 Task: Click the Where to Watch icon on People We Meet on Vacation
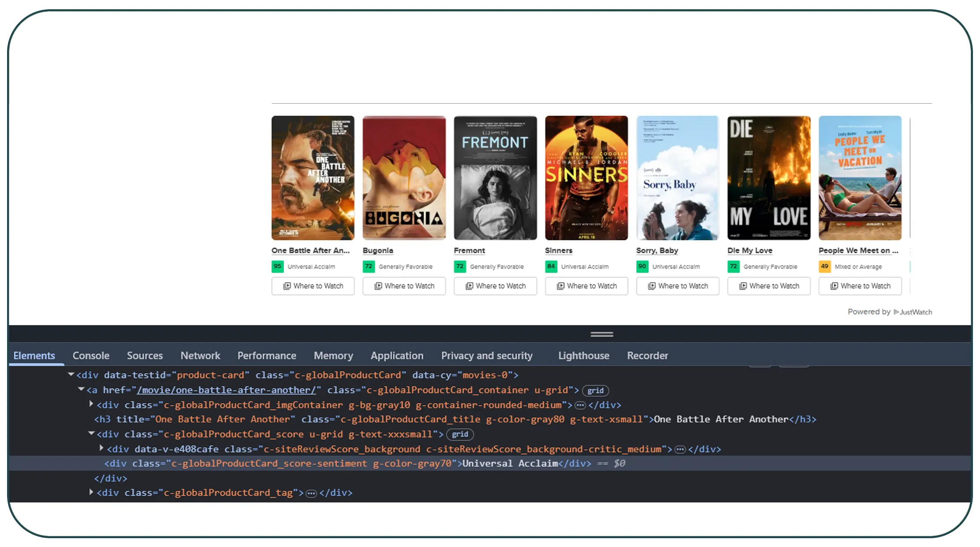coord(834,286)
